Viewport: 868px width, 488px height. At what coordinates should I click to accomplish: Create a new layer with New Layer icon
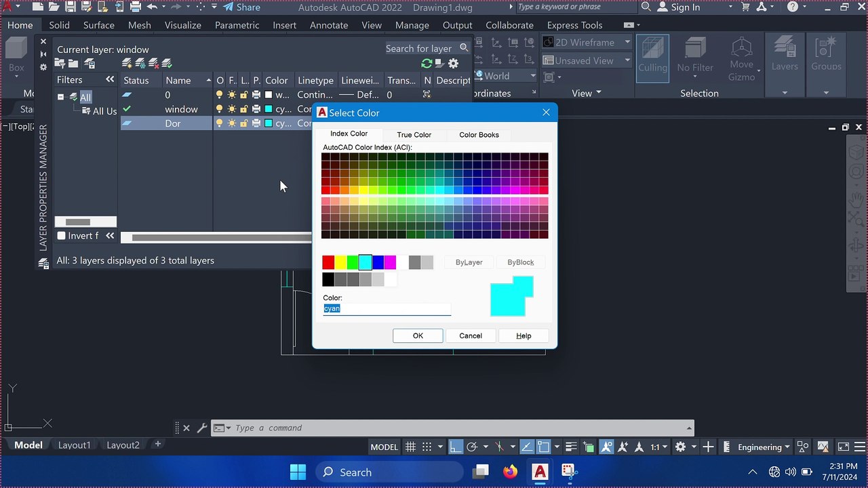pyautogui.click(x=127, y=64)
